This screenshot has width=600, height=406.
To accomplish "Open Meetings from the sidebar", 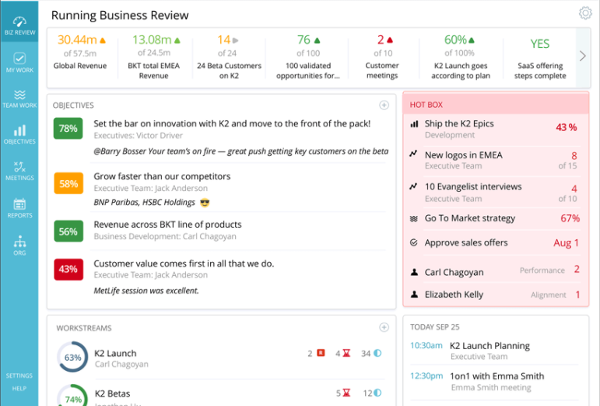I will click(19, 172).
